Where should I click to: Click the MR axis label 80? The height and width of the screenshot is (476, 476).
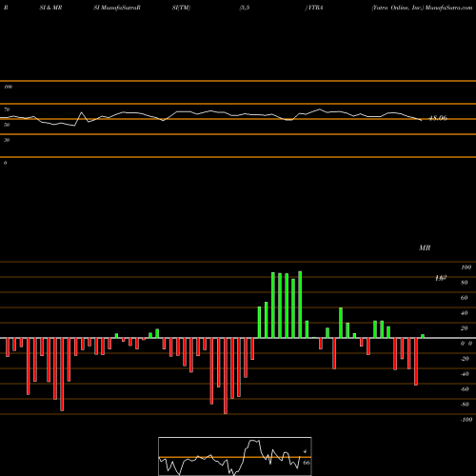465,283
